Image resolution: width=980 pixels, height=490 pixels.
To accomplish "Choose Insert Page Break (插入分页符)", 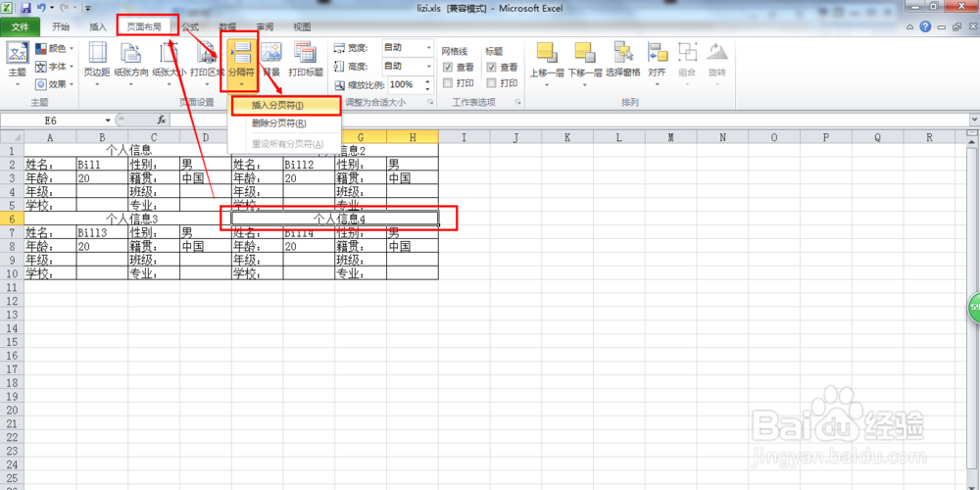I will (285, 106).
